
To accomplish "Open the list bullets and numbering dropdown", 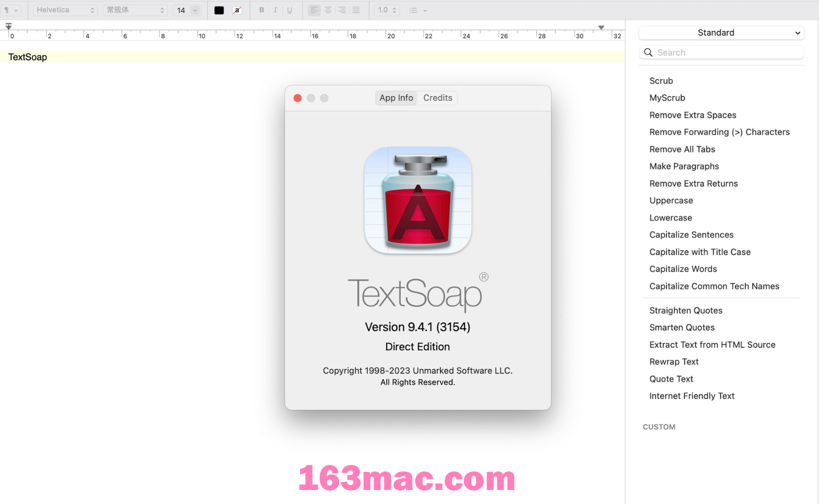I will (x=418, y=10).
